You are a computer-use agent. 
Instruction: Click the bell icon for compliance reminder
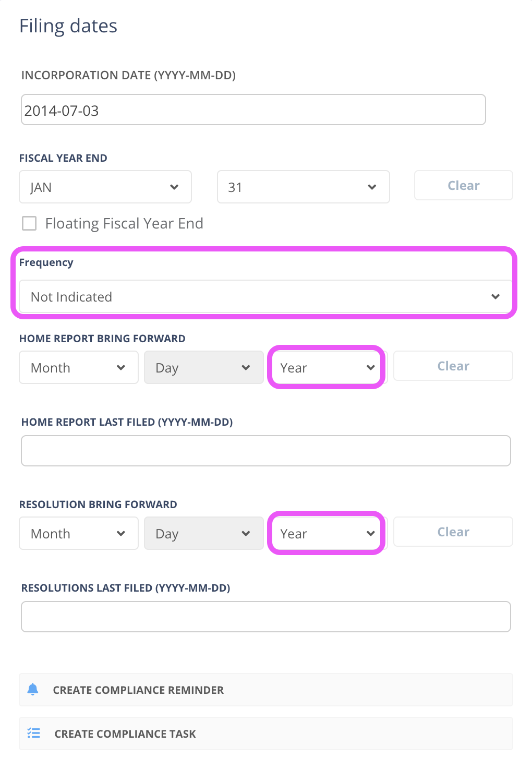33,689
